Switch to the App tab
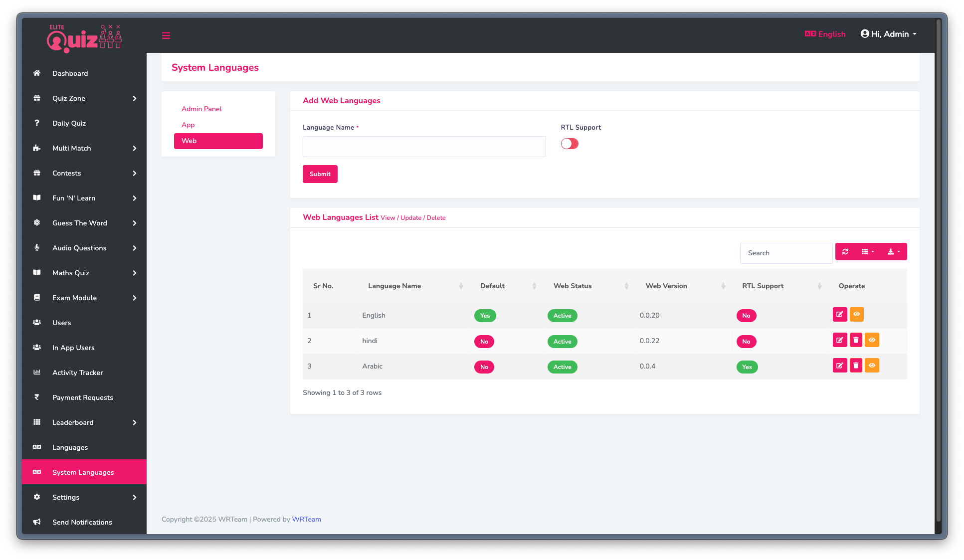Screen dimensions: 964x560 click(188, 125)
